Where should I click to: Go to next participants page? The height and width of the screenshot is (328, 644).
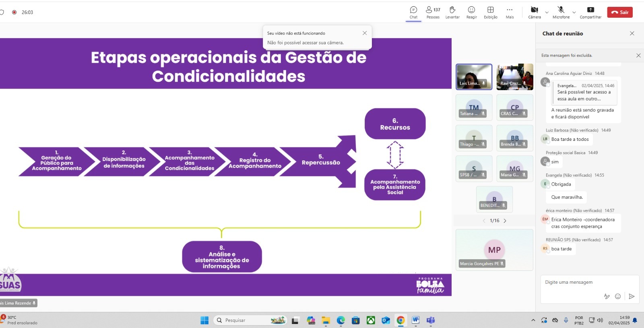(505, 221)
